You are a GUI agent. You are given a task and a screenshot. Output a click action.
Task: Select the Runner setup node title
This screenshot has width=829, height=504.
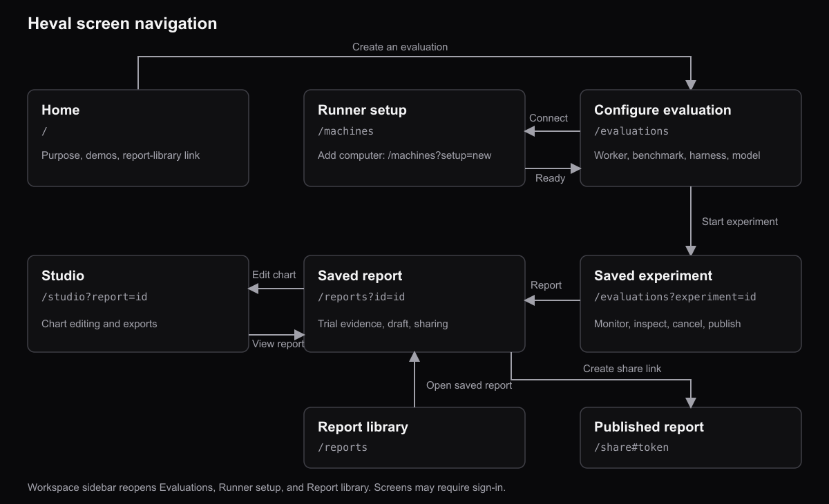pos(362,110)
